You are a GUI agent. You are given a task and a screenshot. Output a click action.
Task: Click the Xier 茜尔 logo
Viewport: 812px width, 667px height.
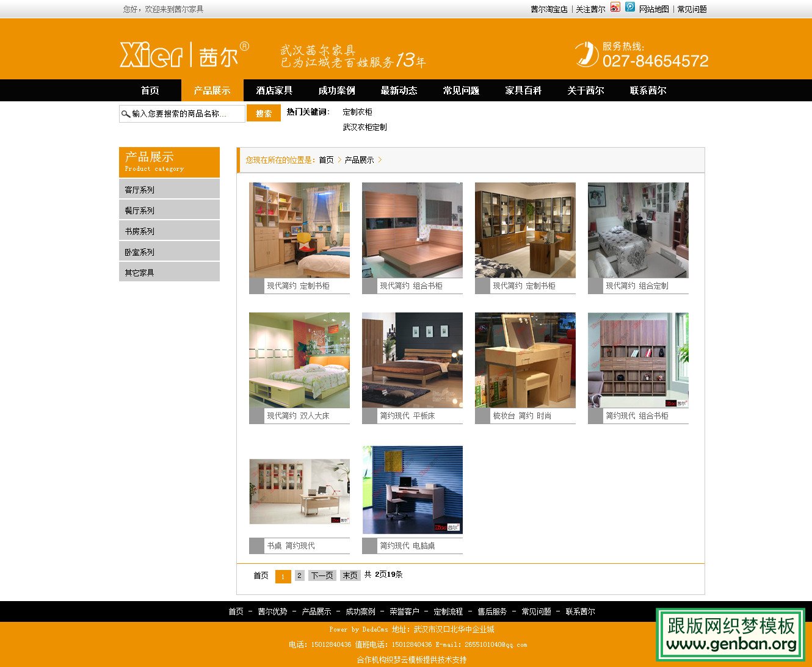point(184,55)
